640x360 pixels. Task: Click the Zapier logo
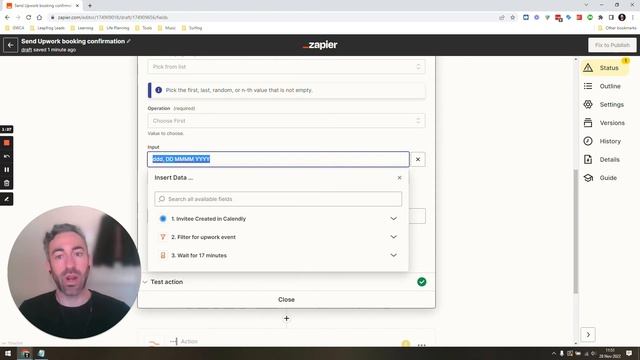(320, 45)
